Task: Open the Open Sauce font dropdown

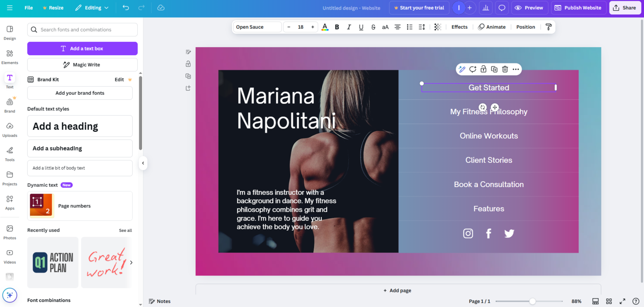Action: point(257,27)
